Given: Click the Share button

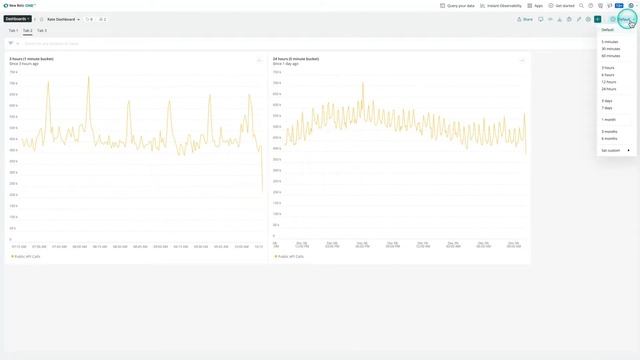Looking at the screenshot, I should coord(525,19).
